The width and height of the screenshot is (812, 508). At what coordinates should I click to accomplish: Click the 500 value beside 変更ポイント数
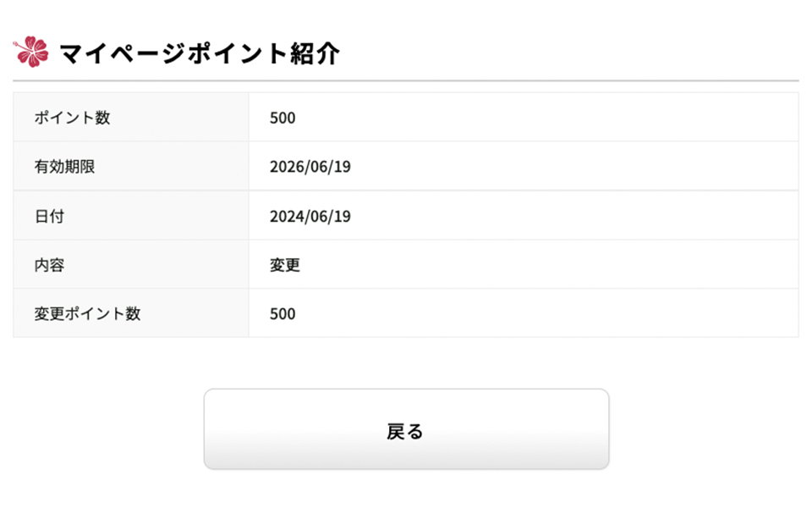coord(283,313)
